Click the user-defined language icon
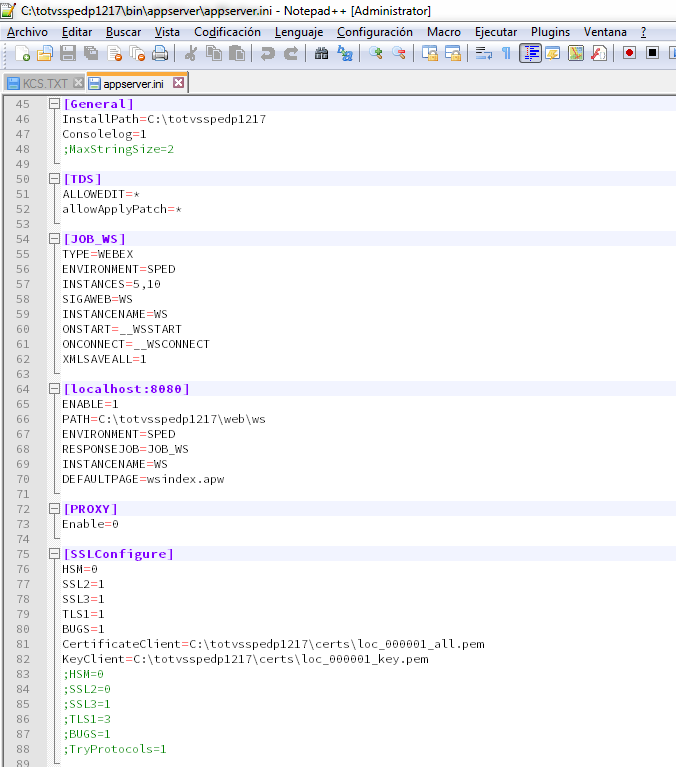The width and height of the screenshot is (676, 767). [x=553, y=53]
